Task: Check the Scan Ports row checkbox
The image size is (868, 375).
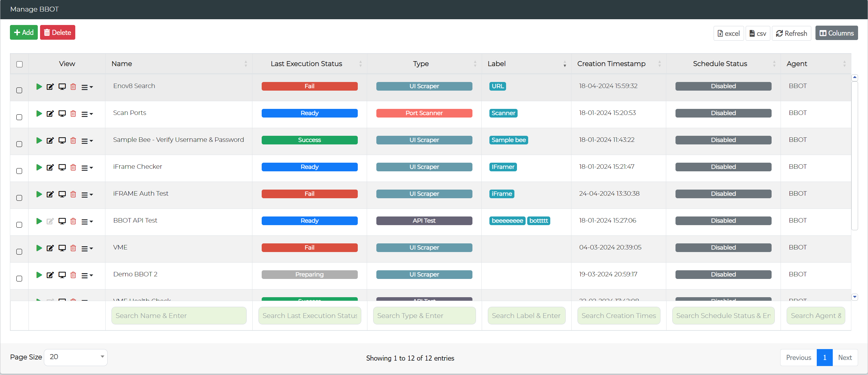Action: point(20,117)
